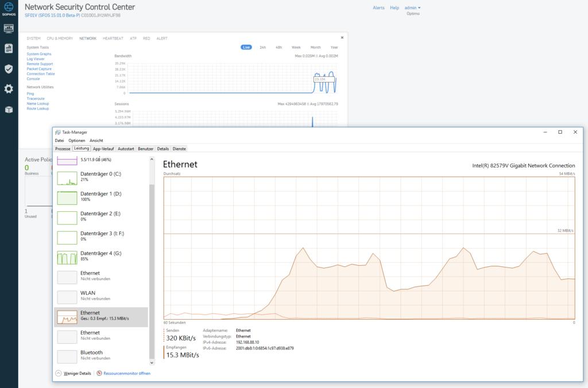The image size is (588, 388).
Task: Click the Task-Manager window title icon
Action: pyautogui.click(x=58, y=133)
